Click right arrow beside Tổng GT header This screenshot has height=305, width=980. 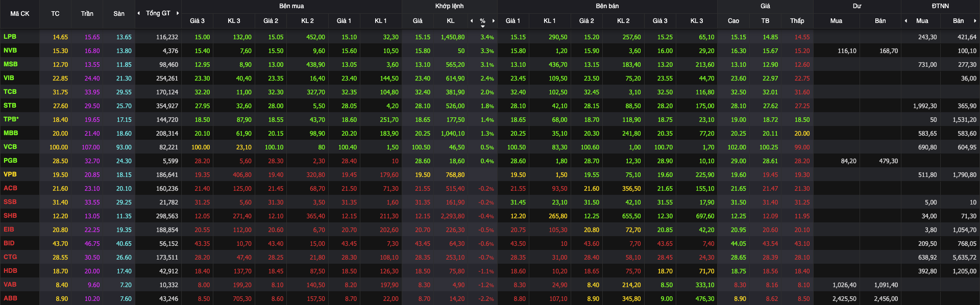point(178,13)
